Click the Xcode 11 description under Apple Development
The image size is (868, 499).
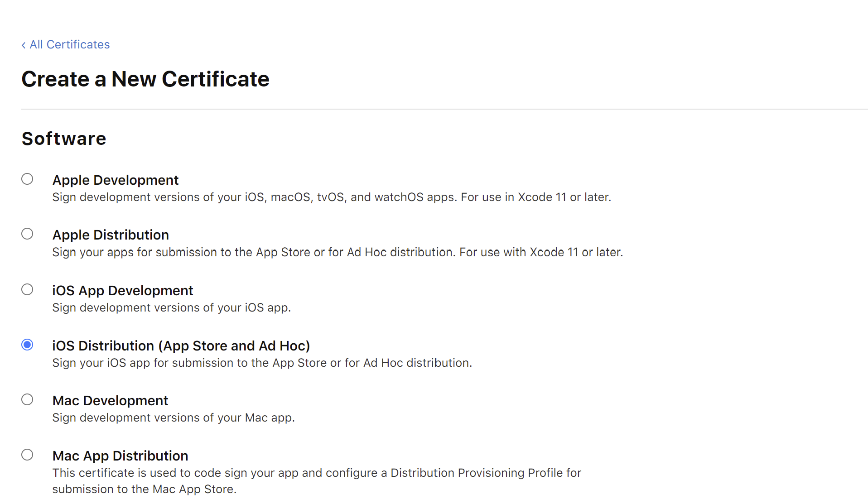point(332,197)
